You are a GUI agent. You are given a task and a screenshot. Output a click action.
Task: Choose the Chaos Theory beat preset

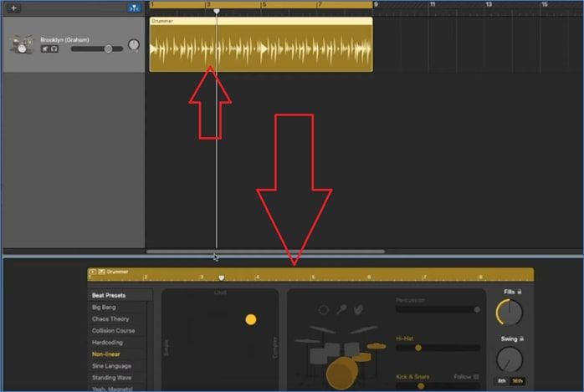[x=110, y=319]
